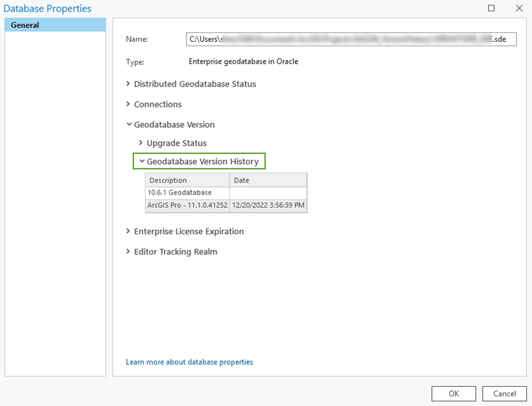Click the Cancel button

504,394
